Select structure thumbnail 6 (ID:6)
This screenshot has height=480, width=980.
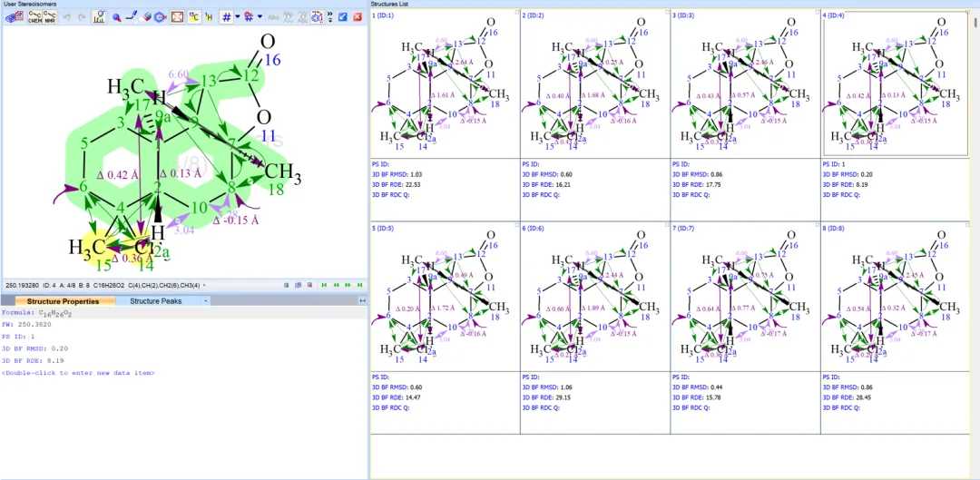point(595,296)
